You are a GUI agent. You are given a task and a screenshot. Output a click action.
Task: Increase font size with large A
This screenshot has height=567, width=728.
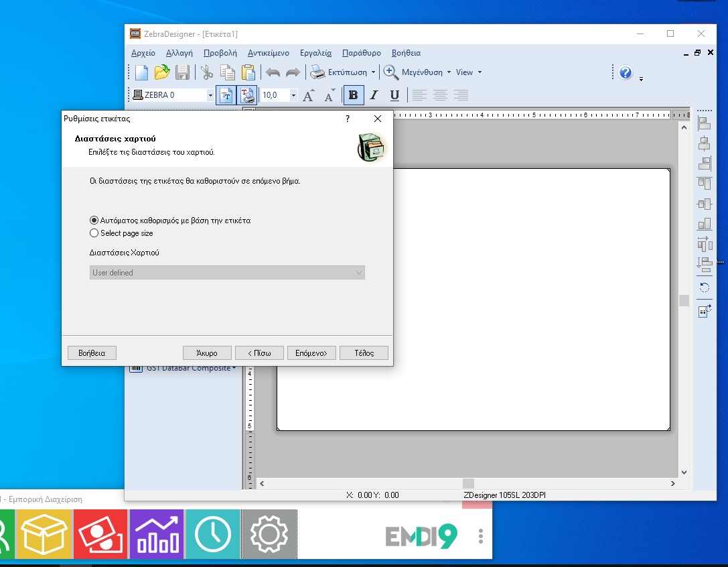click(x=308, y=95)
